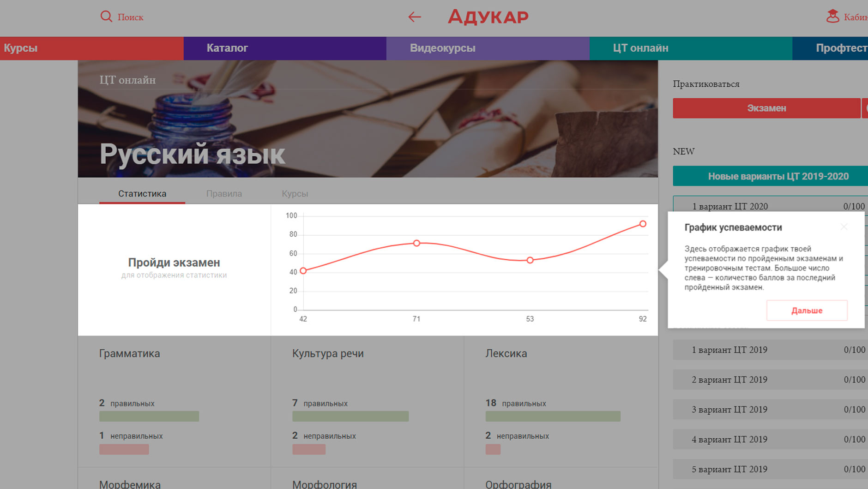This screenshot has width=868, height=489.
Task: Start the Экзамен practice button
Action: click(766, 108)
